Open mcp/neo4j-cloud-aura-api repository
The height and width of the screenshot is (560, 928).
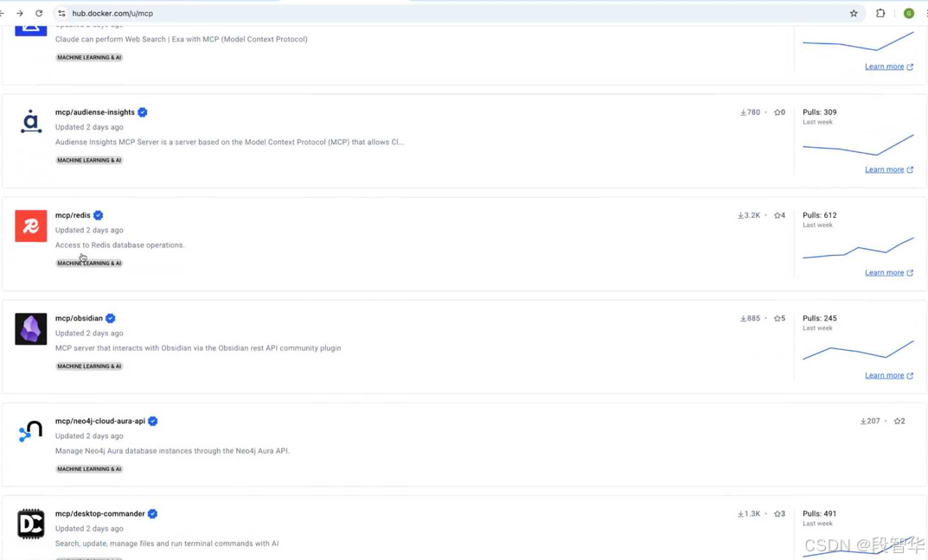[x=100, y=421]
